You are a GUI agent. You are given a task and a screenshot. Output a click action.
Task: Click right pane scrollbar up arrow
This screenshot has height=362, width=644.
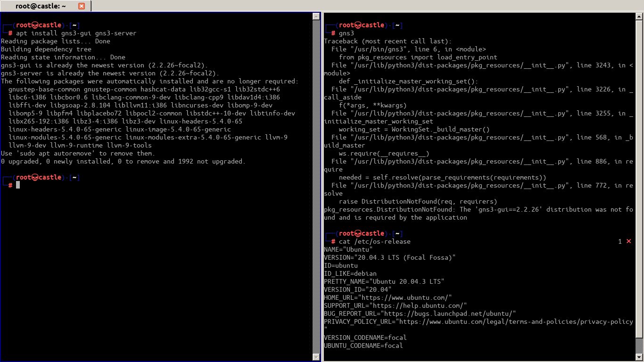[x=639, y=16]
